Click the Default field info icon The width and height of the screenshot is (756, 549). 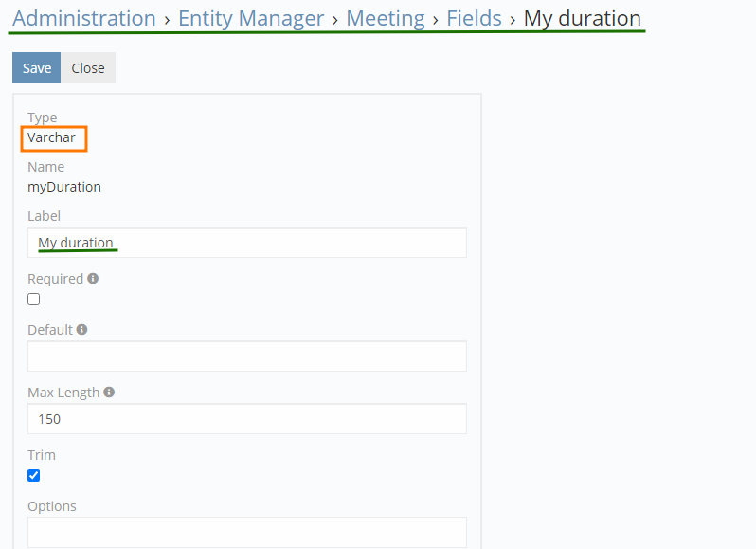82,330
